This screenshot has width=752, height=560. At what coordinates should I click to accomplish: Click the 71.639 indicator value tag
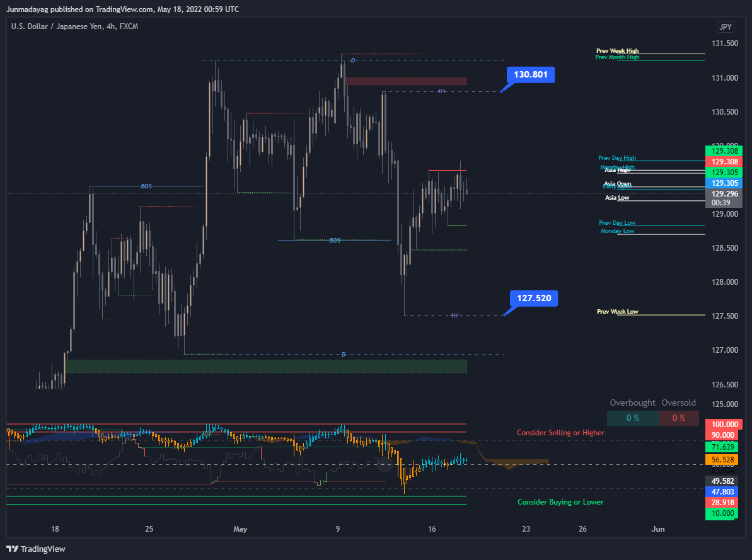click(x=722, y=447)
